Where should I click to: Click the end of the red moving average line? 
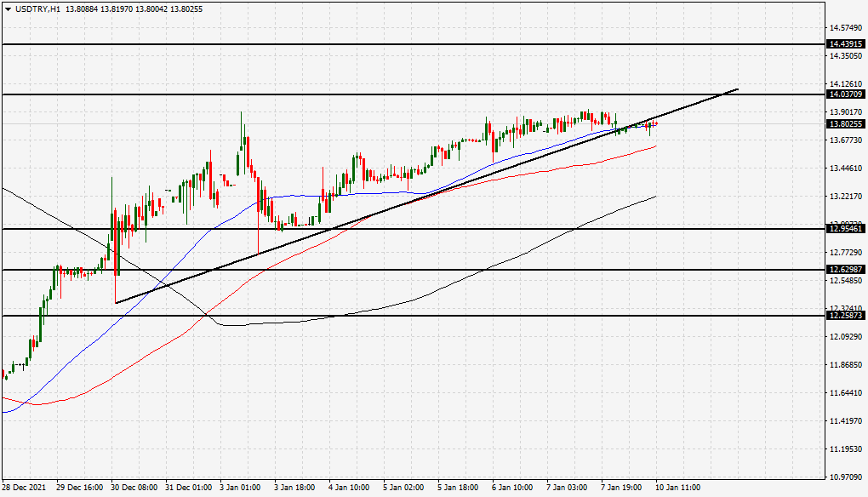[656, 146]
